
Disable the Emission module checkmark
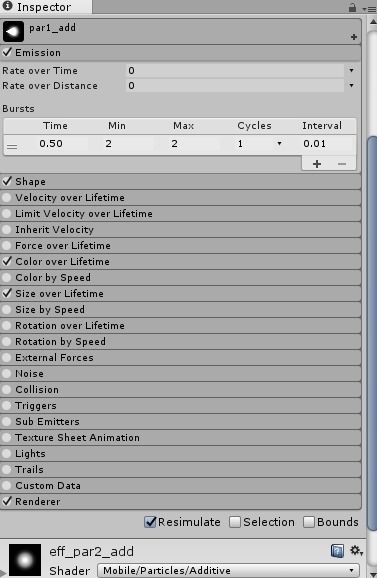pyautogui.click(x=7, y=52)
